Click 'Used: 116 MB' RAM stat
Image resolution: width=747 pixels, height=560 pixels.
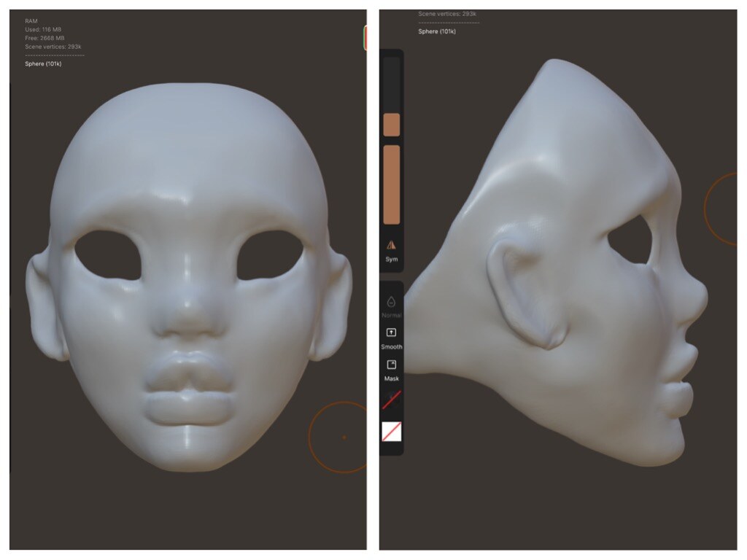[x=43, y=29]
